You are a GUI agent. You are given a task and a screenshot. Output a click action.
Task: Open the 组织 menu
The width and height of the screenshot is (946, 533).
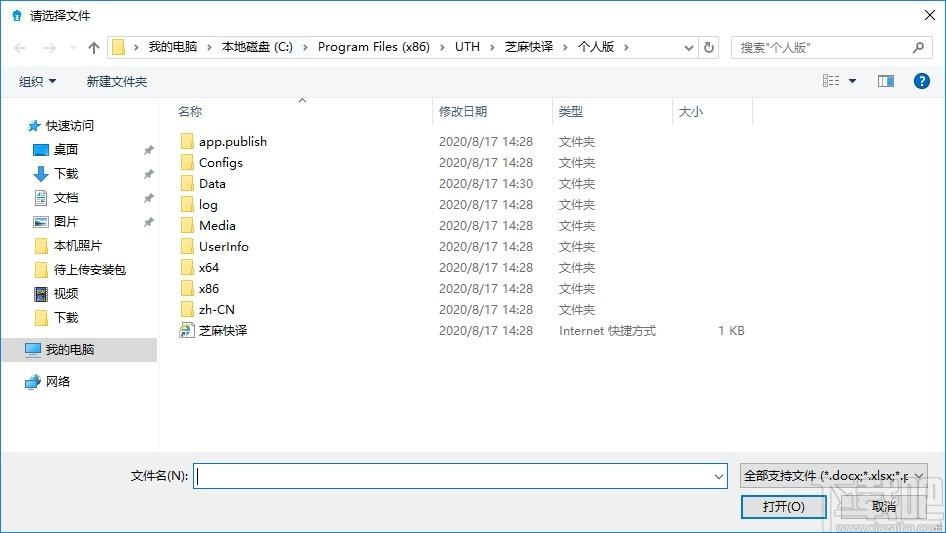(37, 81)
